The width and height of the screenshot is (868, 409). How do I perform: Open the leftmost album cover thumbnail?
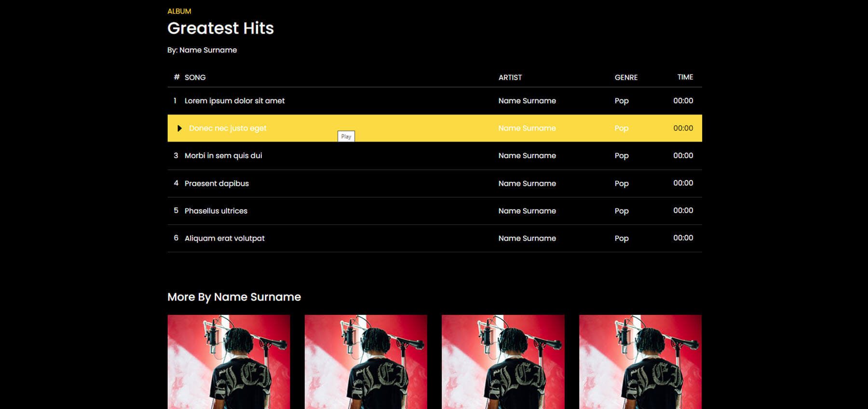point(229,362)
